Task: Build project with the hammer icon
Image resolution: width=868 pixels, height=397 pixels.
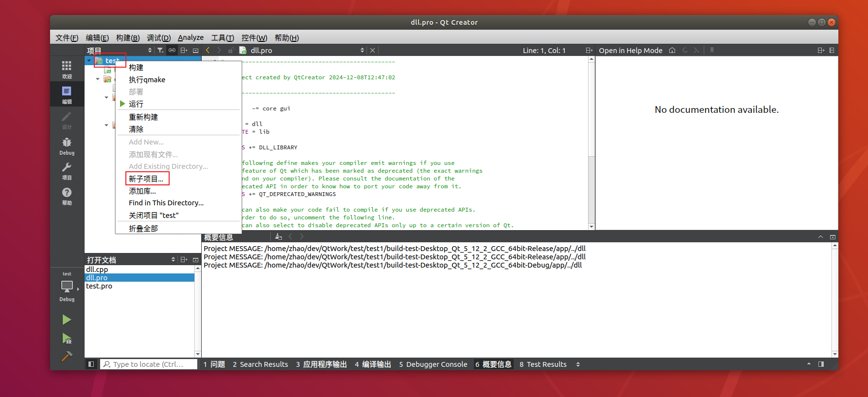Action: [67, 356]
